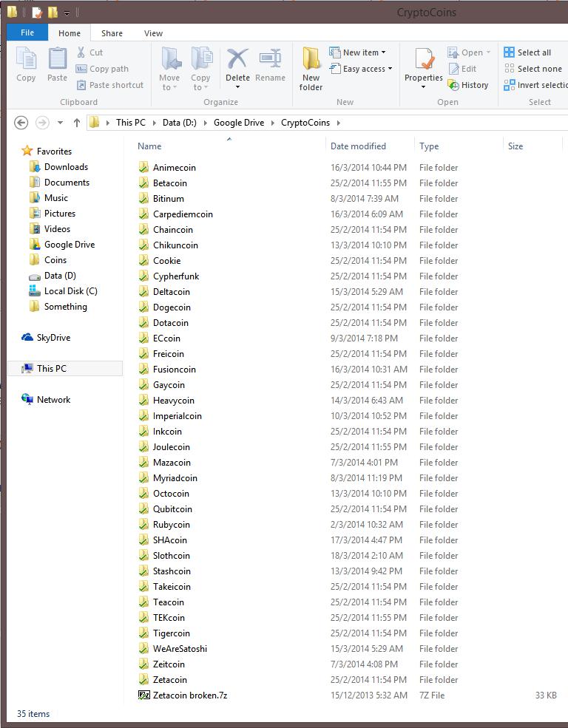Open Network in the navigation pane

46,399
